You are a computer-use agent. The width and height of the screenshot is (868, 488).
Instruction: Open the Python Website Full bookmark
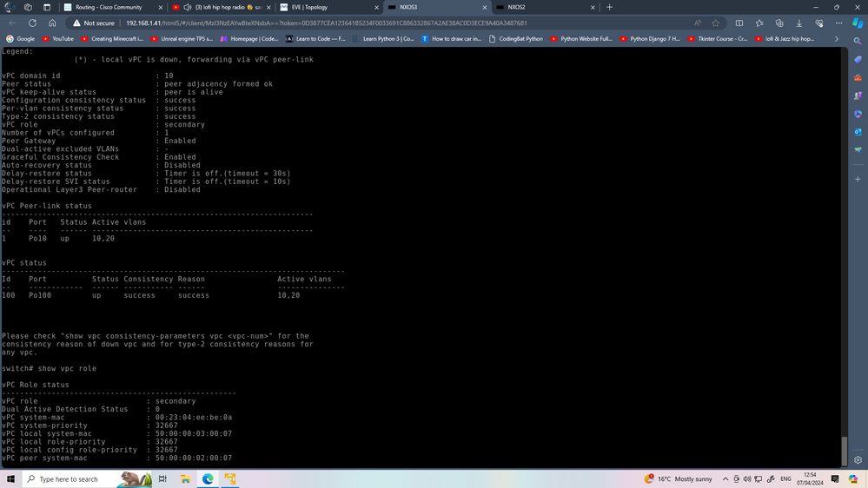(x=581, y=39)
